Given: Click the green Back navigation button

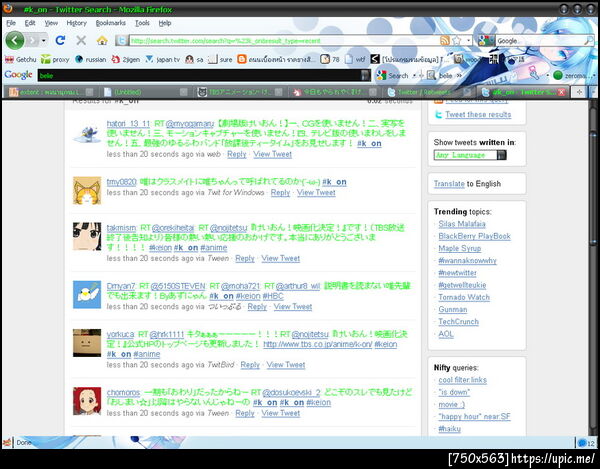Looking at the screenshot, I should [15, 40].
